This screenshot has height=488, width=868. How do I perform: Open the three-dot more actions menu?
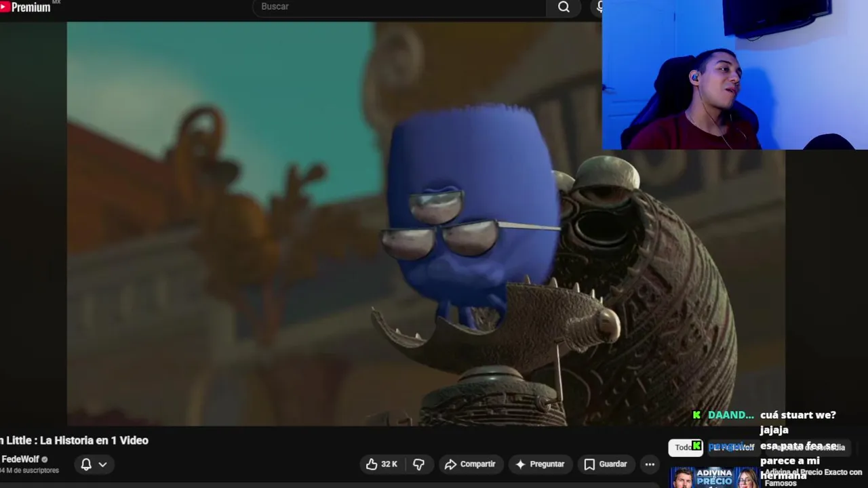[x=650, y=464]
